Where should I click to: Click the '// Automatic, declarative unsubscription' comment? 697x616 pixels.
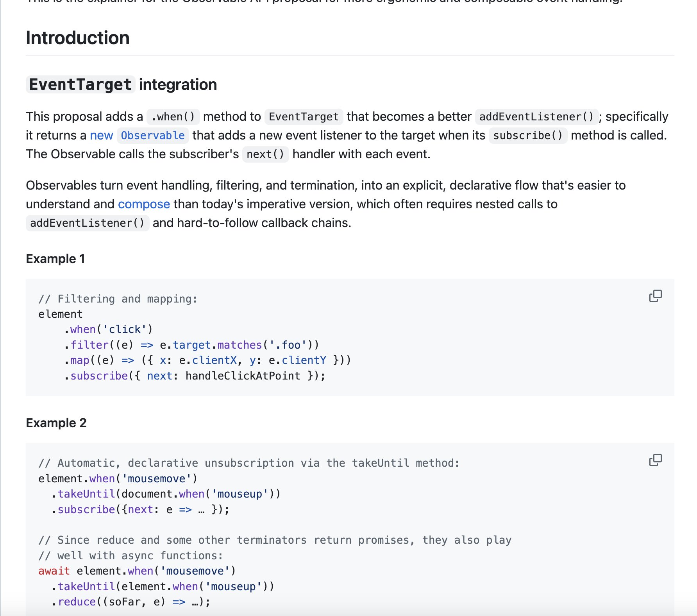pos(249,463)
